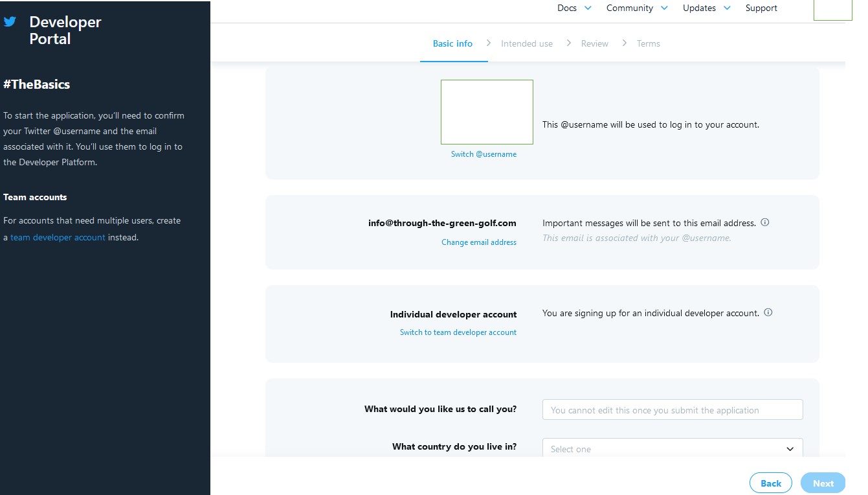This screenshot has width=868, height=495.
Task: Click the Developer Portal title
Action: coord(65,30)
